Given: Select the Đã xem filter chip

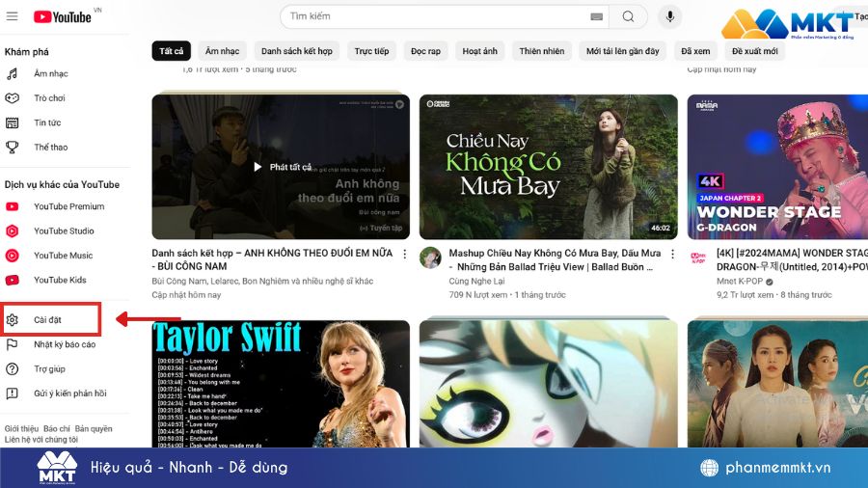Looking at the screenshot, I should pos(695,51).
